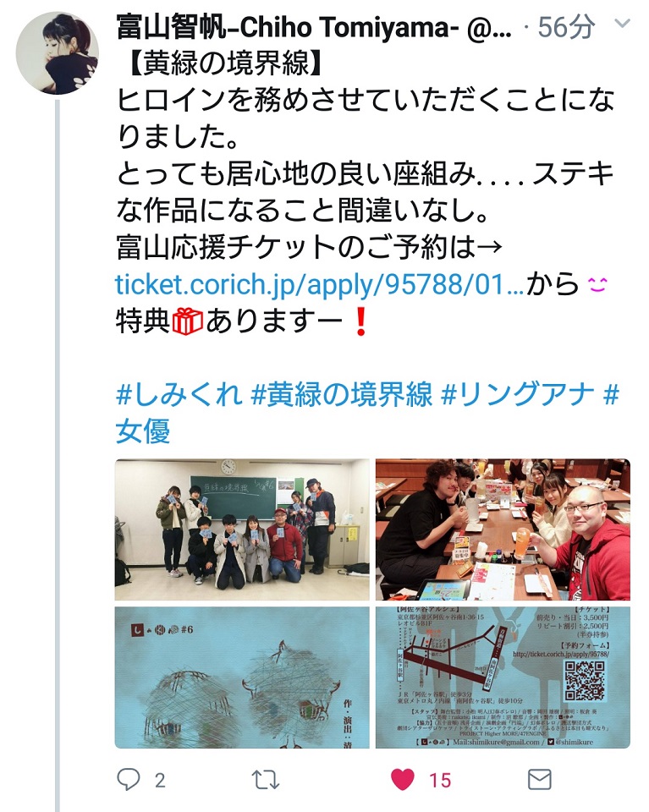Open Chiho Tomiyama's profile avatar
The image size is (649, 812).
58,52
